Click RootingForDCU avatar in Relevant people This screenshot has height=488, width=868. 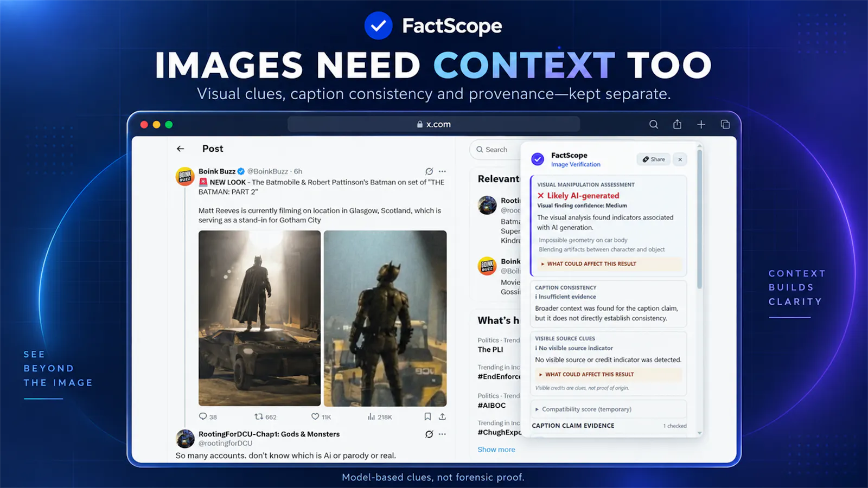click(x=487, y=206)
